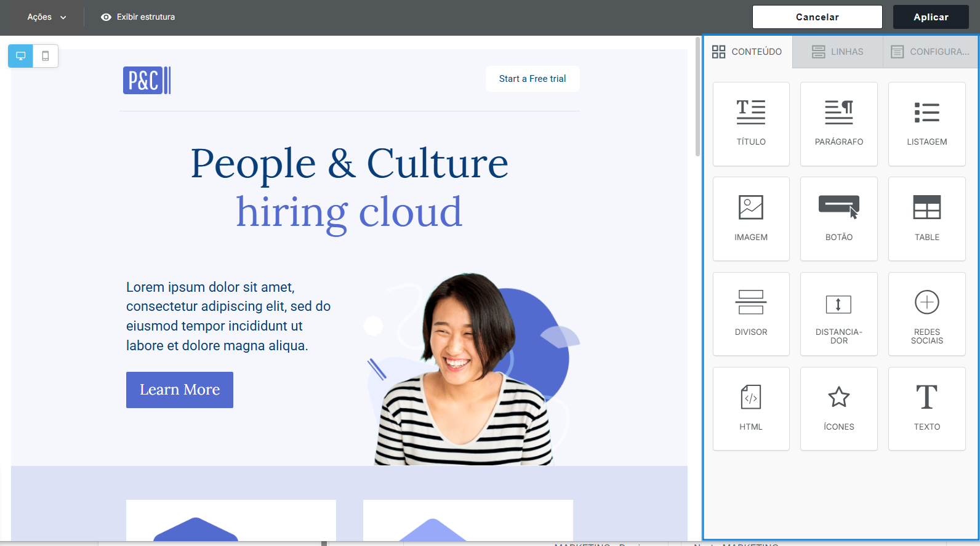Image resolution: width=980 pixels, height=546 pixels.
Task: Select the Botão content block
Action: tap(838, 219)
